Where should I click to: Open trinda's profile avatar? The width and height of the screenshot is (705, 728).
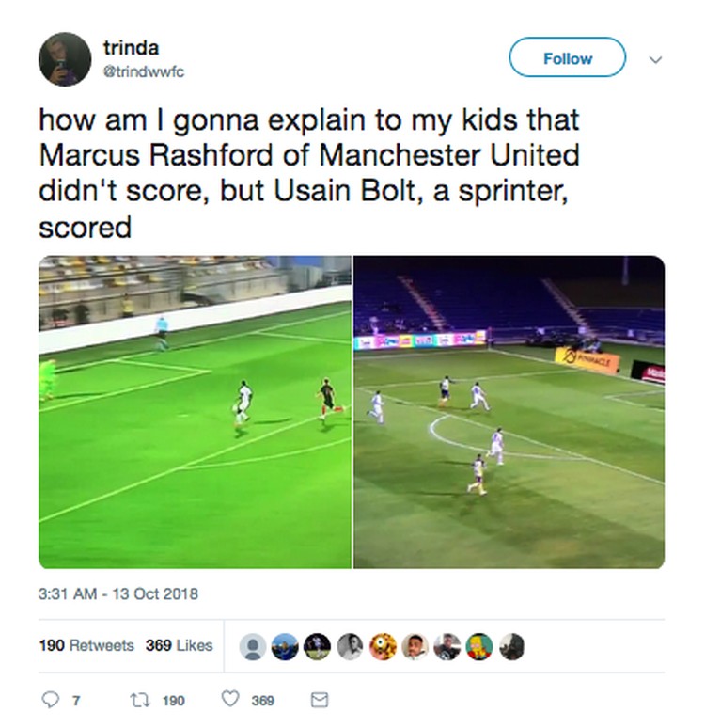[65, 59]
